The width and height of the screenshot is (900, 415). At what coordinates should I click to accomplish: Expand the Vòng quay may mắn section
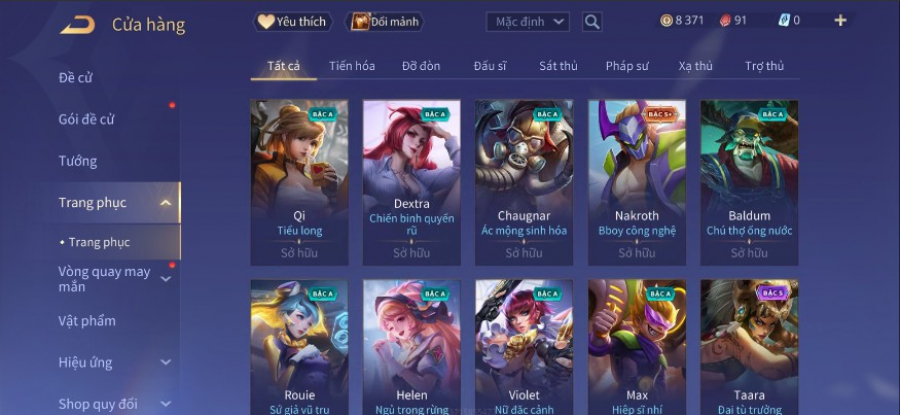point(165,279)
